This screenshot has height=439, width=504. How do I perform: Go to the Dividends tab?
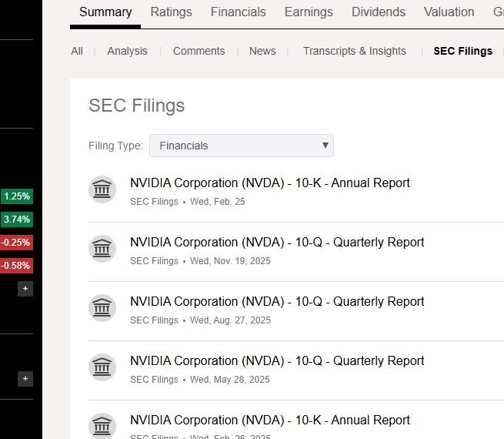379,12
